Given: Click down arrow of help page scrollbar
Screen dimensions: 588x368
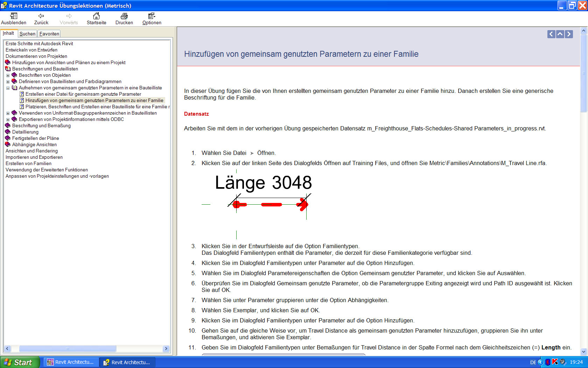Looking at the screenshot, I should click(583, 352).
